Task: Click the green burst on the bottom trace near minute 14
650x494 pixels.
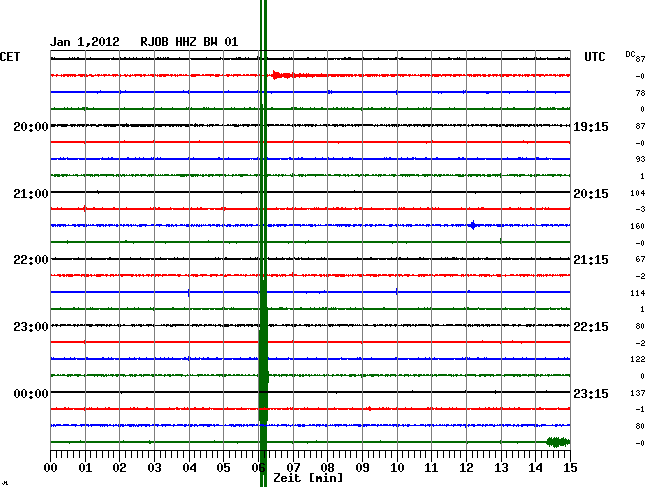Action: [x=558, y=442]
